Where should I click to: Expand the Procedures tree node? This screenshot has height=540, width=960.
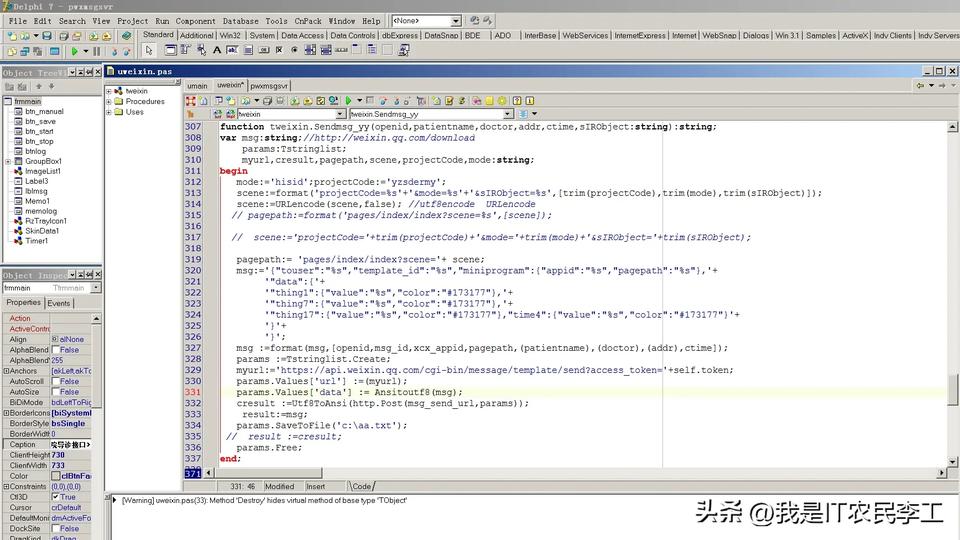pos(110,102)
